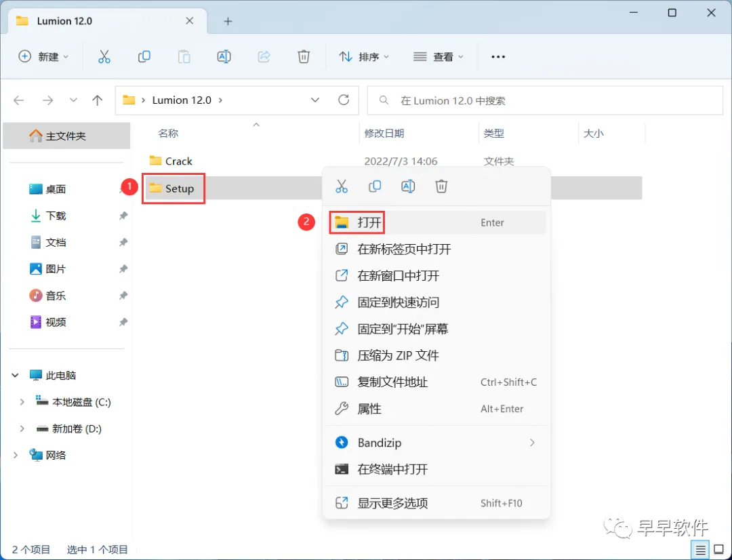Screen dimensions: 732x560
Task: Select 固定到快速访问
Action: coord(437,302)
